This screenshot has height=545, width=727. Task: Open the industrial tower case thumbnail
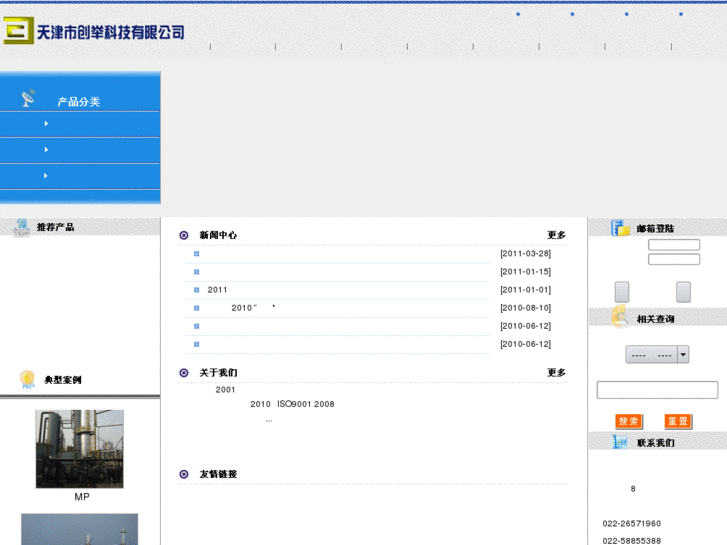point(80,449)
